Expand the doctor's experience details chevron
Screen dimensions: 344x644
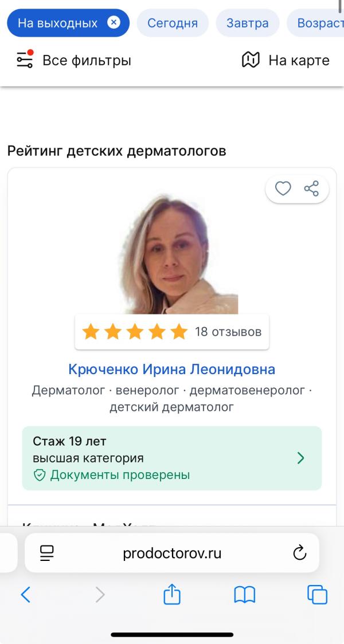(300, 458)
